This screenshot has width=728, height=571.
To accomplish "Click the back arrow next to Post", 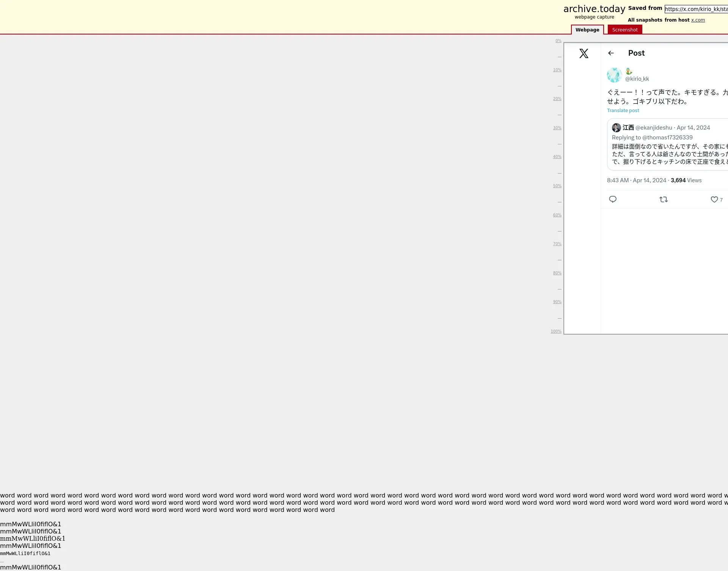I will pyautogui.click(x=611, y=53).
